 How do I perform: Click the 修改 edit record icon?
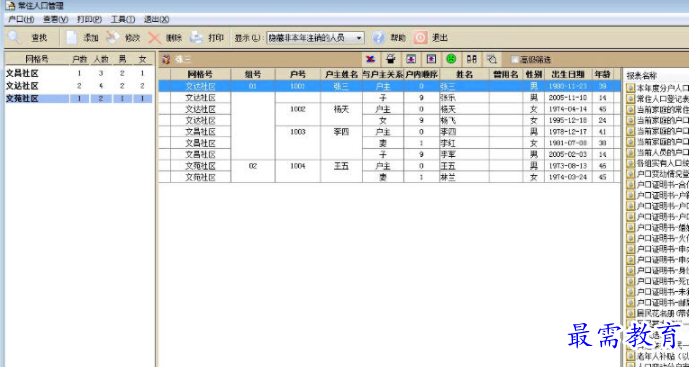point(113,38)
